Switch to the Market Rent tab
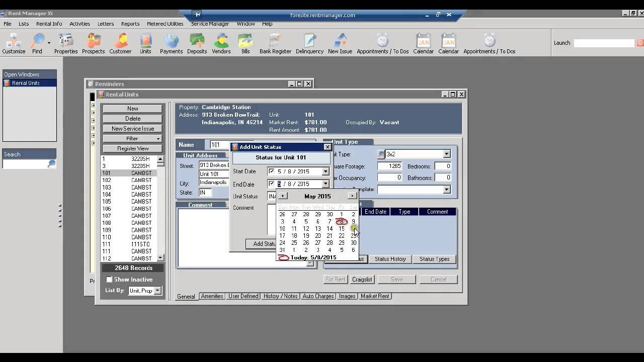 (375, 296)
